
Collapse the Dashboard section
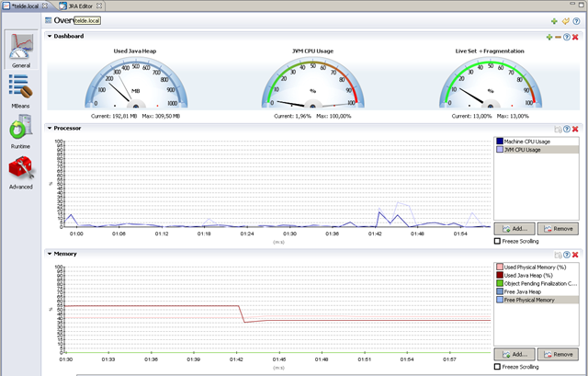(x=50, y=37)
